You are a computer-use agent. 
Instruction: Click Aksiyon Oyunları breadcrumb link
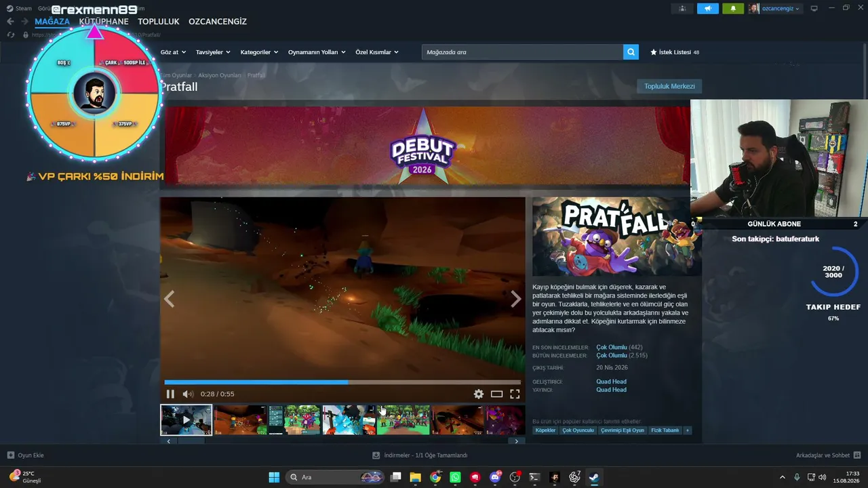220,75
